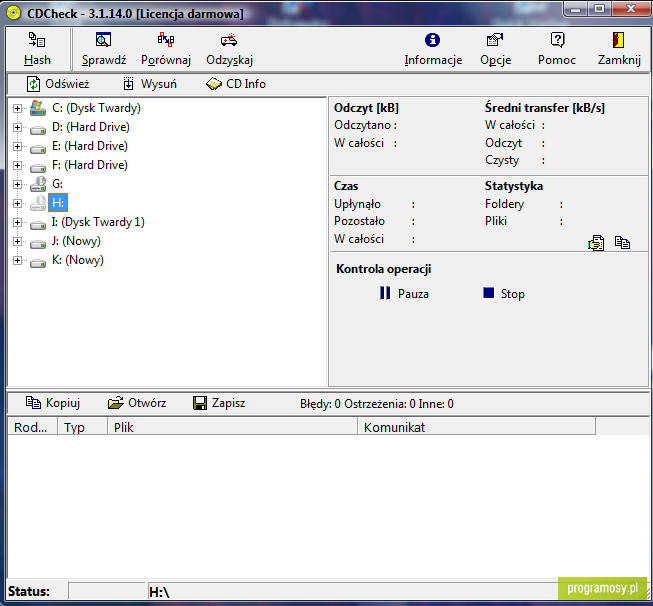Click the copy statistics icon next to Pliki
Image resolution: width=653 pixels, height=606 pixels.
[x=622, y=242]
